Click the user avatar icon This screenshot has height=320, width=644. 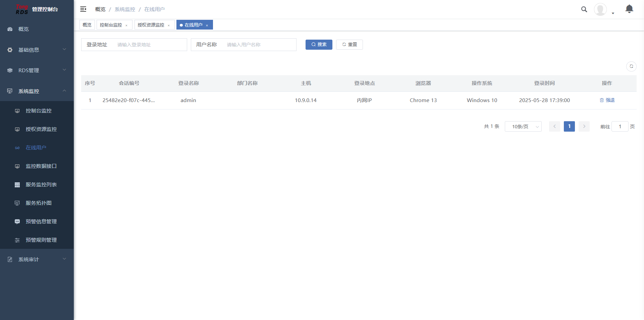(600, 9)
